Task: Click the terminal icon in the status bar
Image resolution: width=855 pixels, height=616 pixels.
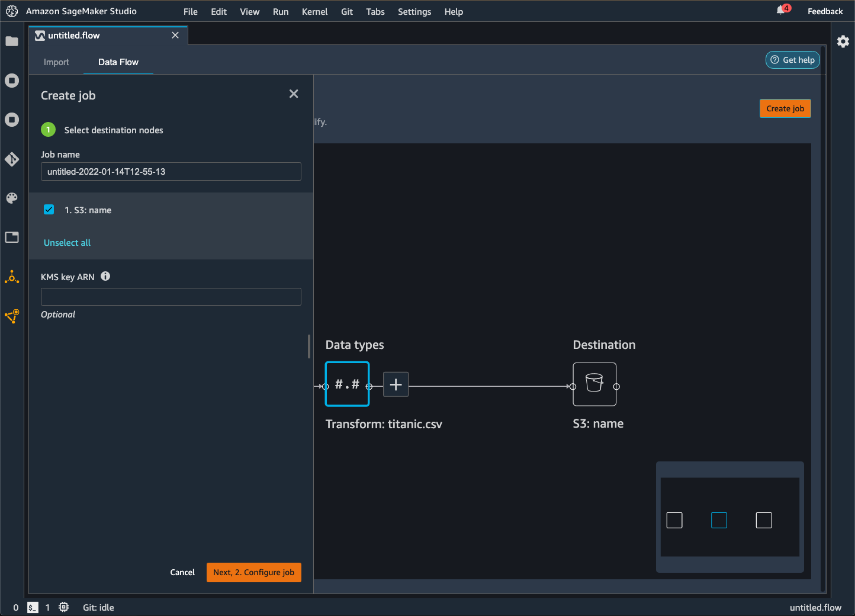Action: [32, 607]
